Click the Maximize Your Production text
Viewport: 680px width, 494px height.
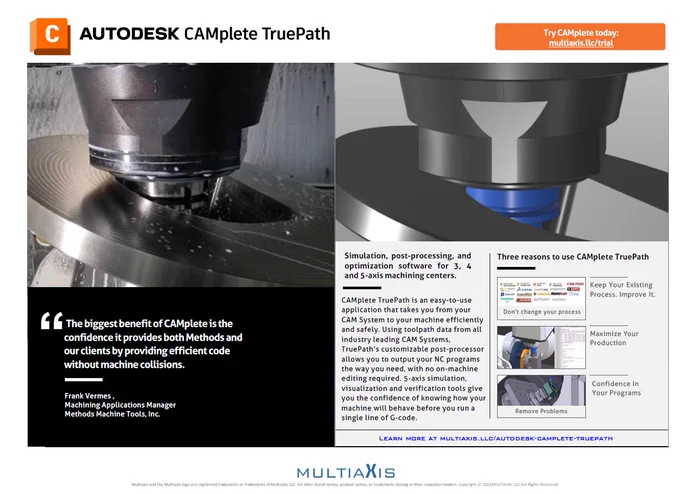(x=614, y=338)
